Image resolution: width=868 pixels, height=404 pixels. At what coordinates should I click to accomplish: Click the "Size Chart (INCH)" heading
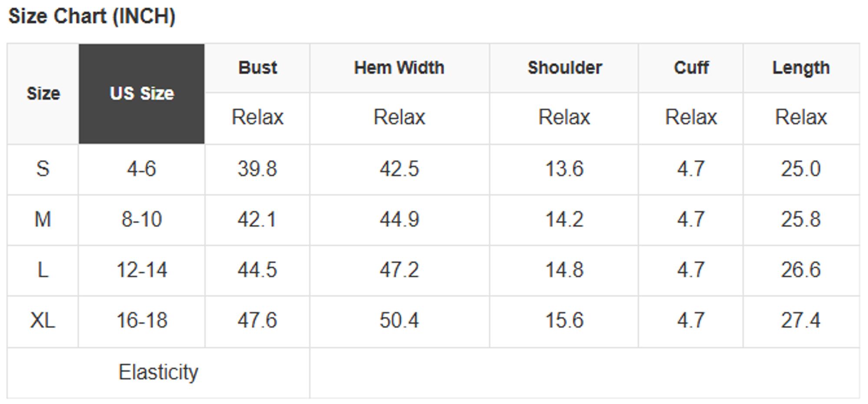click(x=92, y=17)
